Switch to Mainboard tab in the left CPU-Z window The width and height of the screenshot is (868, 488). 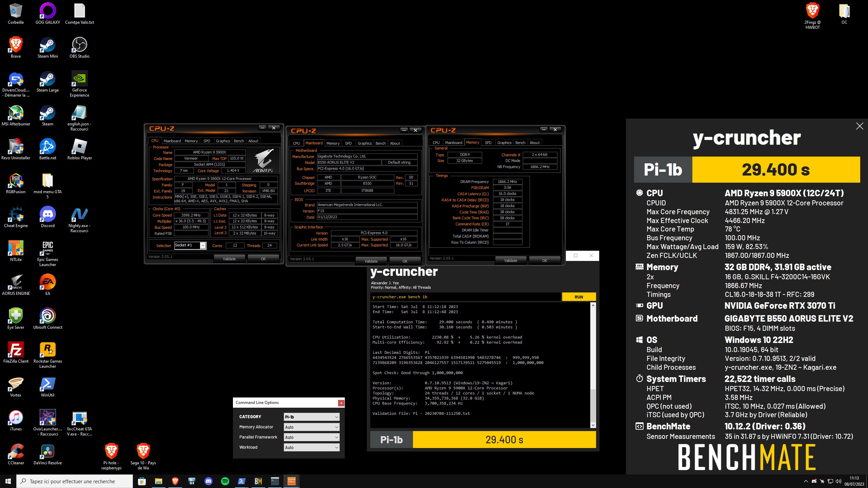(172, 141)
